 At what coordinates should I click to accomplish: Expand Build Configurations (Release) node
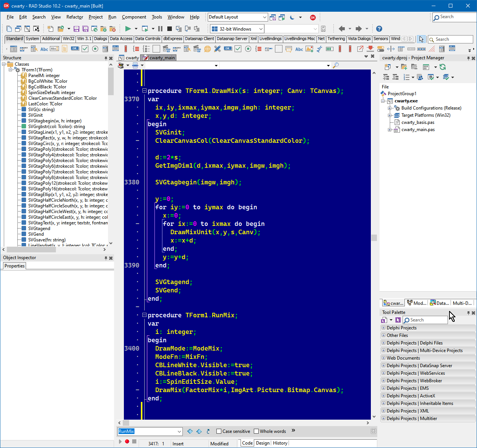390,108
